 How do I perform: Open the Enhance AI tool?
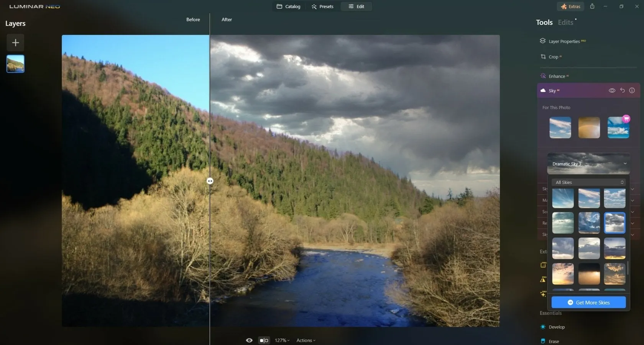(556, 76)
